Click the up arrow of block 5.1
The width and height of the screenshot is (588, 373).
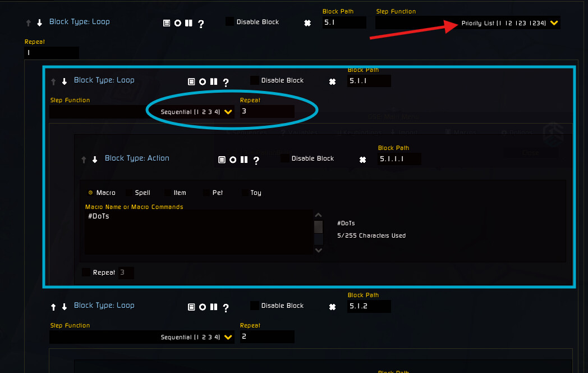[x=29, y=23]
